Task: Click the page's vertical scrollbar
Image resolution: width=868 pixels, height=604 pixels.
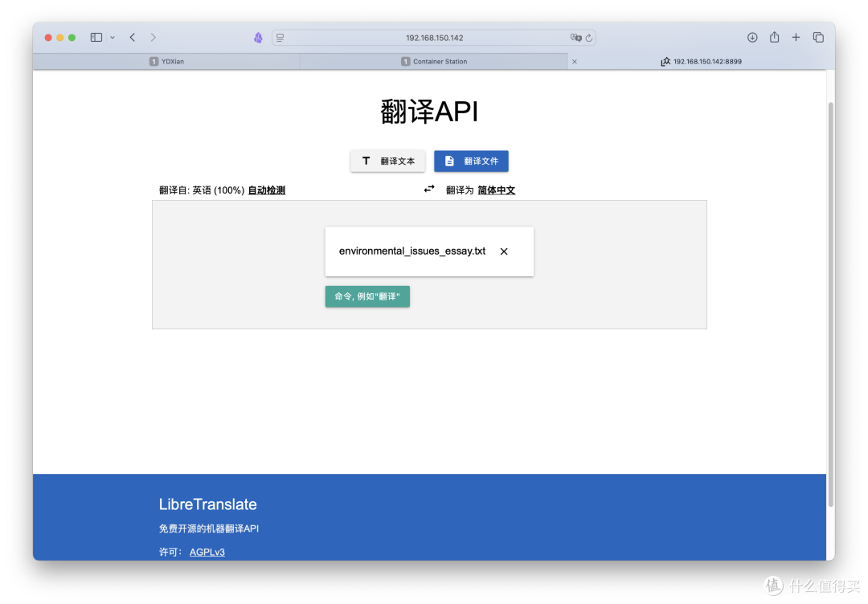Action: [830, 304]
